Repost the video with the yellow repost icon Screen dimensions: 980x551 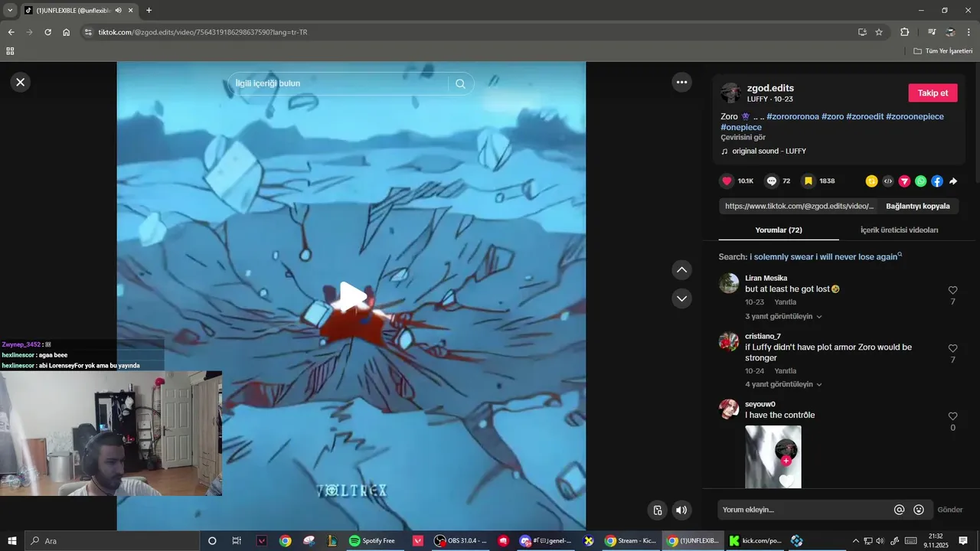pyautogui.click(x=871, y=181)
